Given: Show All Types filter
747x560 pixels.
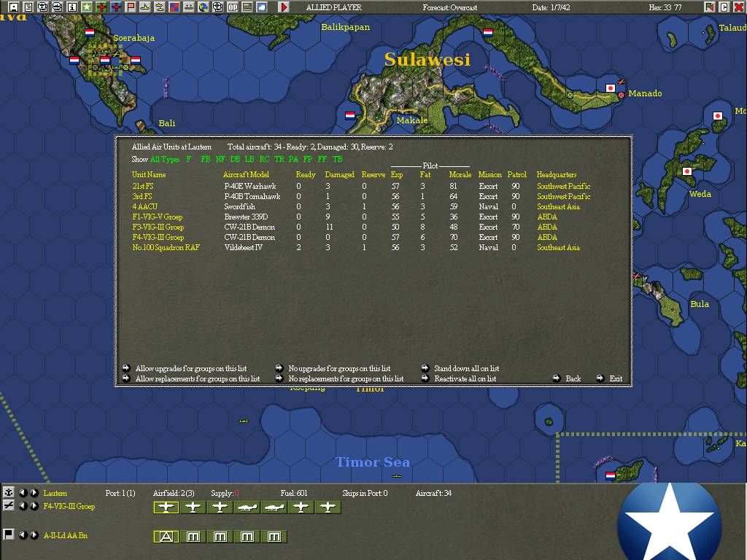Looking at the screenshot, I should point(165,160).
